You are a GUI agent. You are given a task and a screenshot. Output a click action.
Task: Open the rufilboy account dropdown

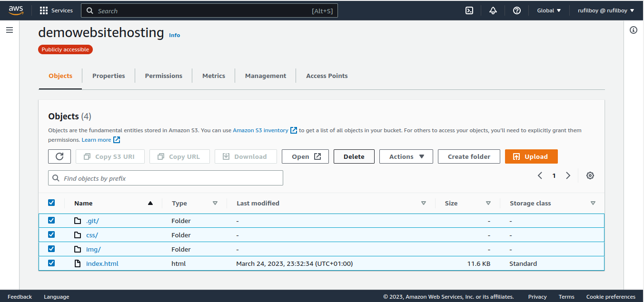[606, 10]
